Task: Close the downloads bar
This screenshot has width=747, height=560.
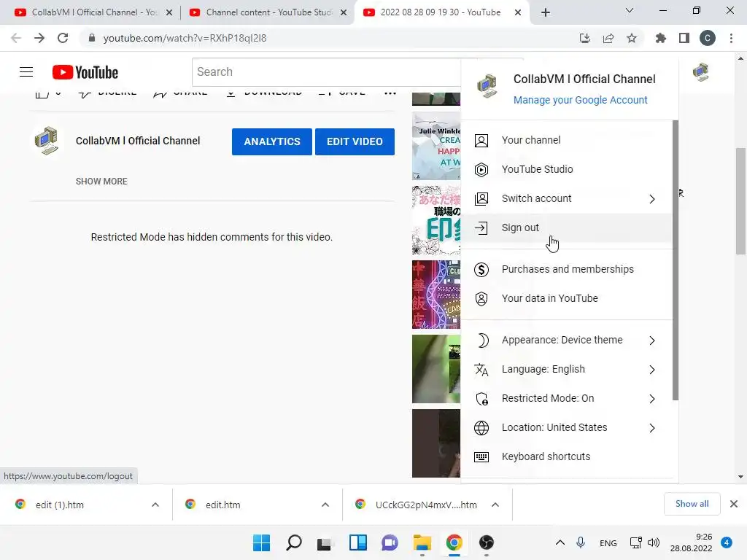Action: click(734, 504)
